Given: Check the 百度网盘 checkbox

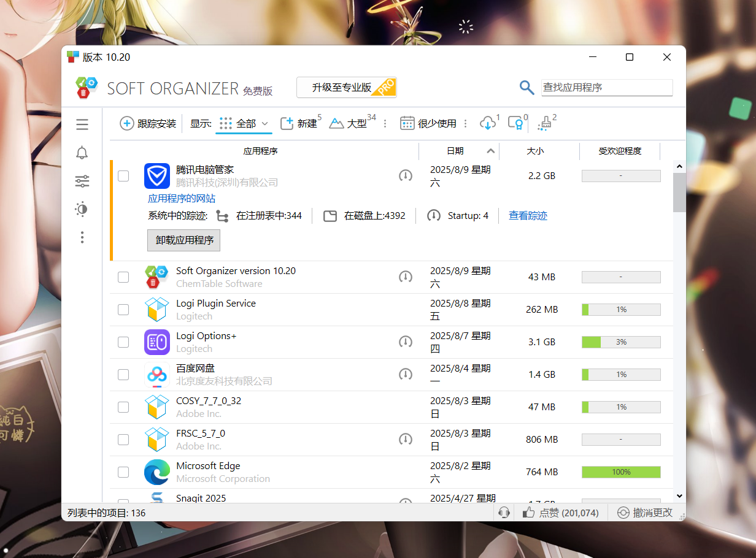Looking at the screenshot, I should (x=123, y=375).
